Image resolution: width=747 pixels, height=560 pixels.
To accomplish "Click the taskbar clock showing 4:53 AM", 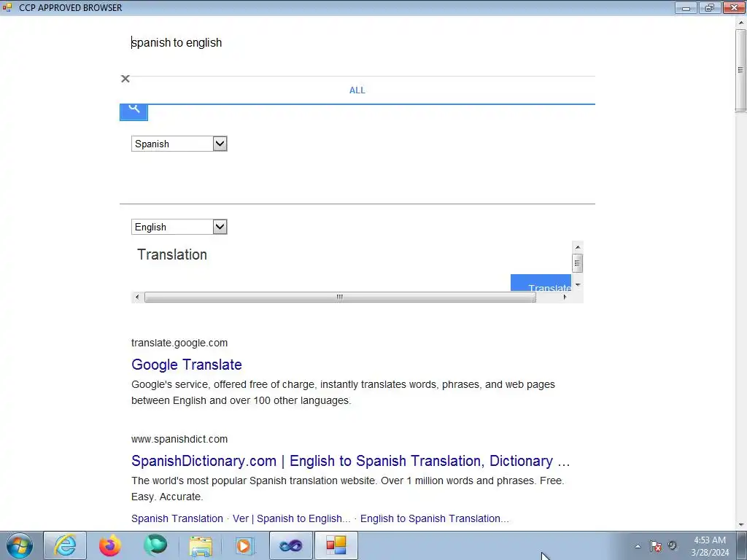I will (x=710, y=546).
